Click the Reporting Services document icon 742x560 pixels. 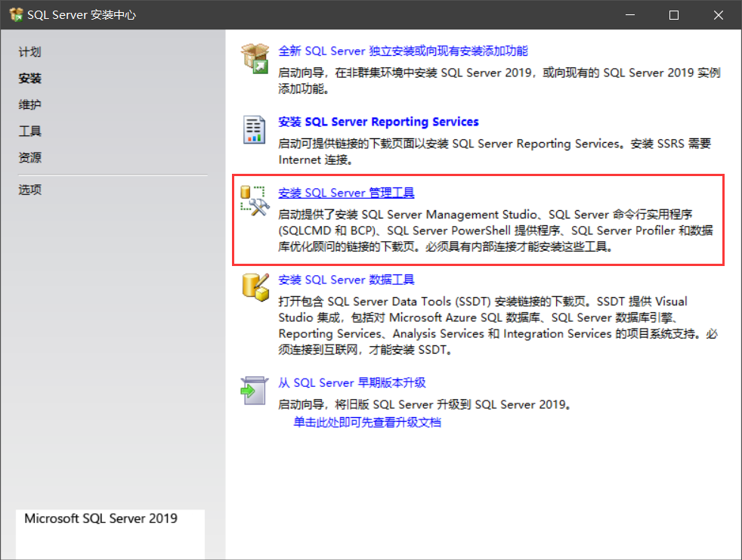254,129
